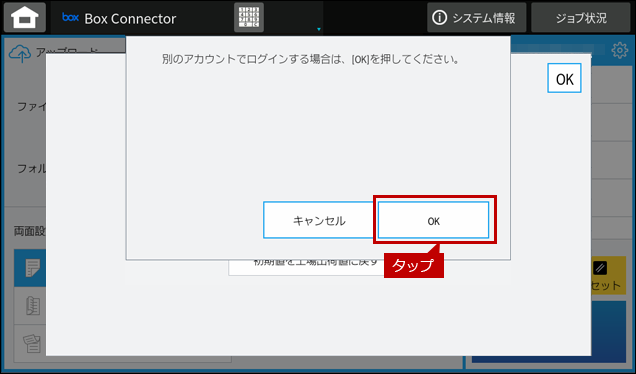Tap the Home icon

[25, 18]
